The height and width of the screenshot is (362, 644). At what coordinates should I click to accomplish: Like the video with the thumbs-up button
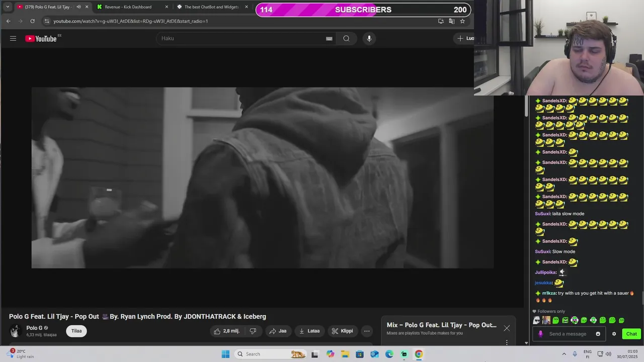click(x=227, y=331)
